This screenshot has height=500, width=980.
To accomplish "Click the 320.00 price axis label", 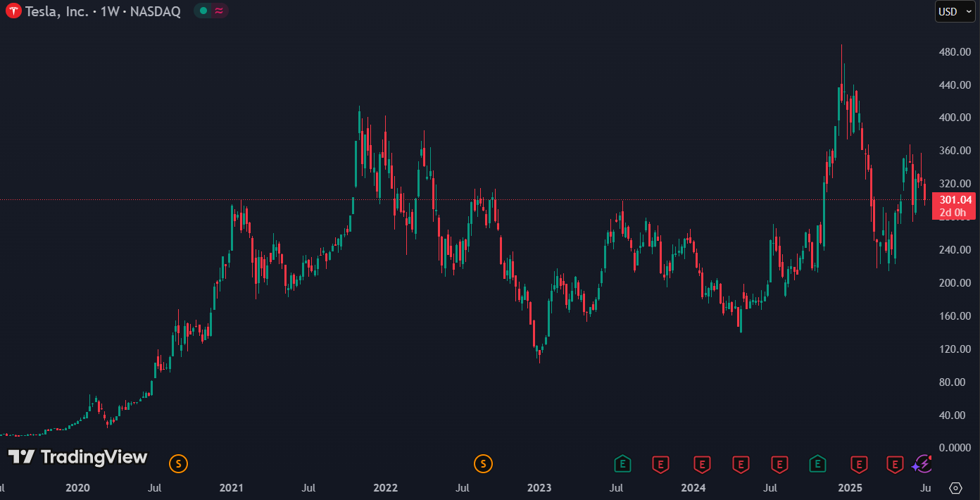I will pos(955,184).
